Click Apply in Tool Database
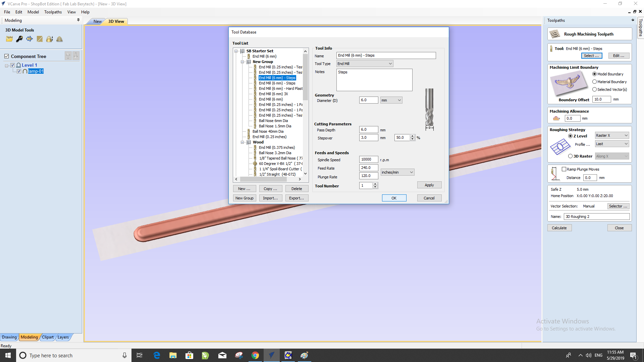Screen dimensions: 644x362 [429, 185]
